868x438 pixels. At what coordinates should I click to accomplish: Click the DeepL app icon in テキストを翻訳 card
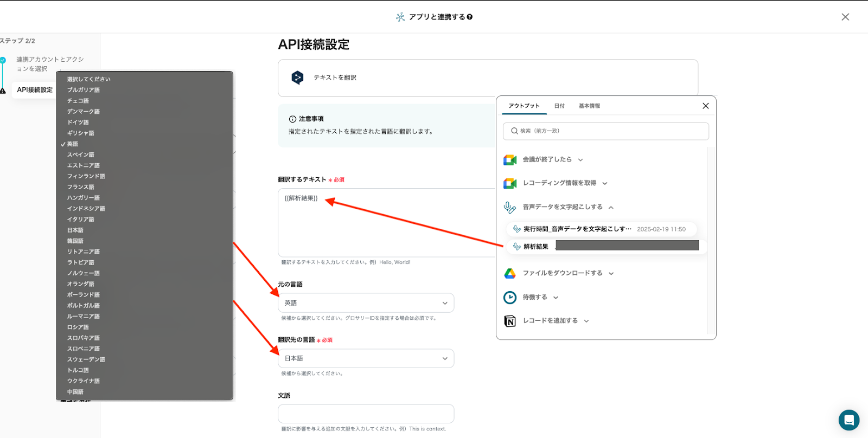(x=297, y=78)
